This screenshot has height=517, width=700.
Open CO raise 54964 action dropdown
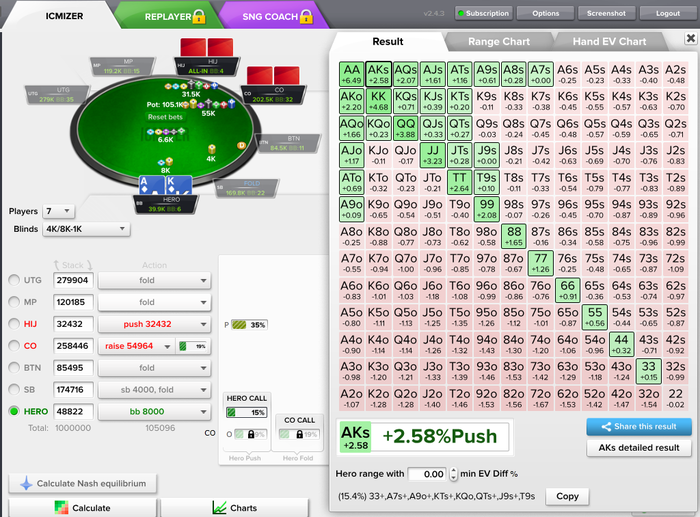[x=136, y=346]
